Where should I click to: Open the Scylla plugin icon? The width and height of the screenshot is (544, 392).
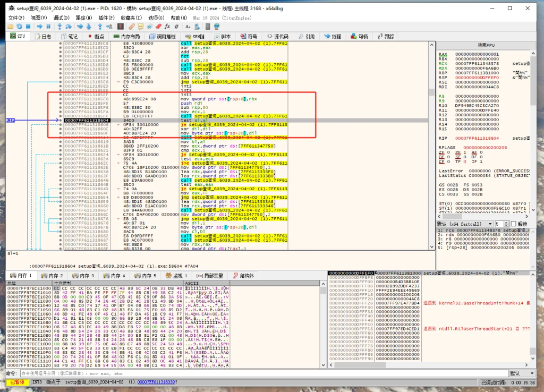121,26
